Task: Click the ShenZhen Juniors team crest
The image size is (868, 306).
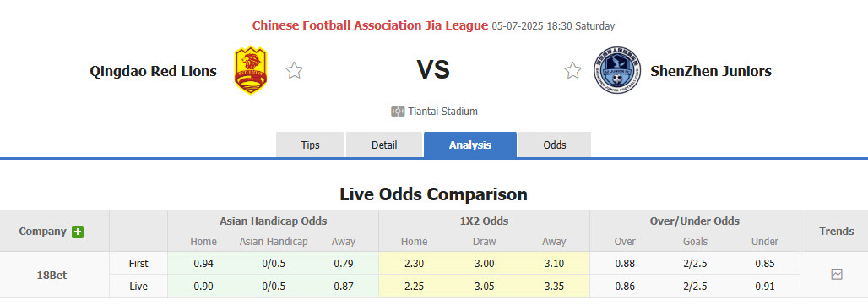Action: coord(617,70)
